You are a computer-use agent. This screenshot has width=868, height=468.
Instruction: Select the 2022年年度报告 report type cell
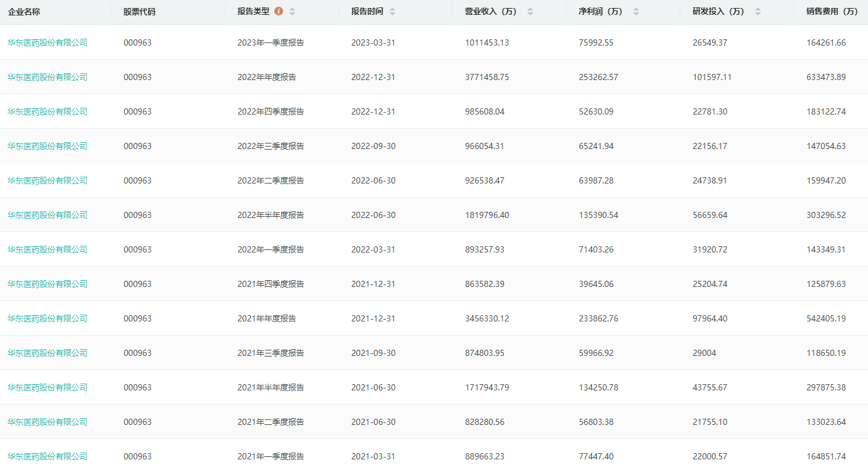[x=267, y=77]
